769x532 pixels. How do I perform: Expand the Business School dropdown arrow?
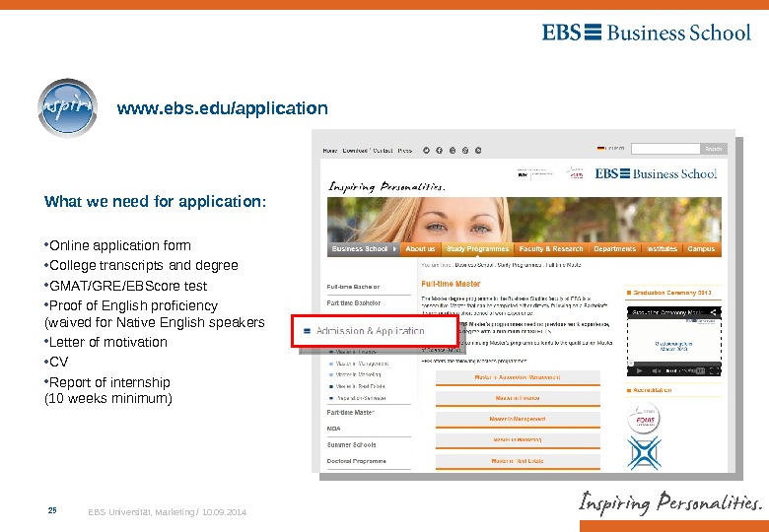[x=394, y=249]
